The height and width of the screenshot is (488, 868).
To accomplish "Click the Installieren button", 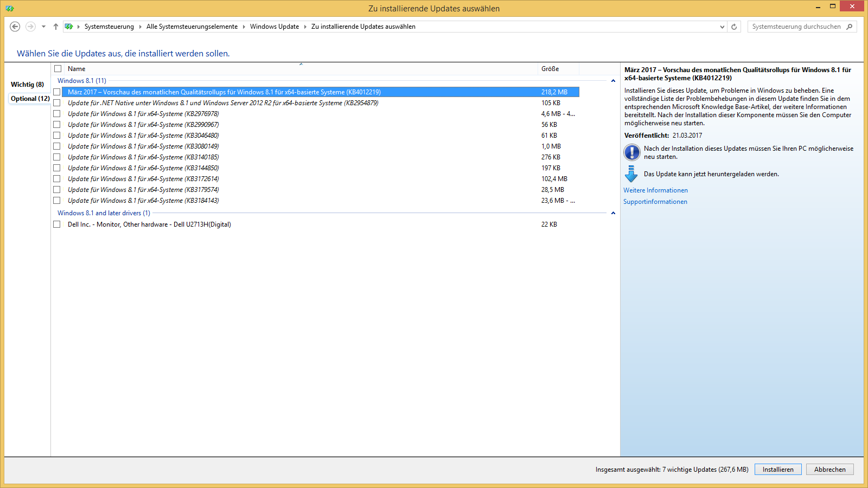I will pyautogui.click(x=778, y=470).
